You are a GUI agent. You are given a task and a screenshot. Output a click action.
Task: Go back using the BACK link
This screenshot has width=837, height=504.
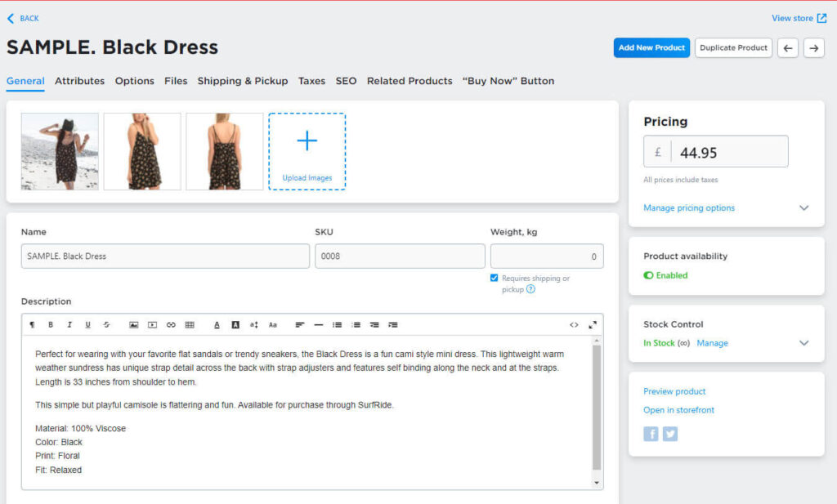[23, 18]
